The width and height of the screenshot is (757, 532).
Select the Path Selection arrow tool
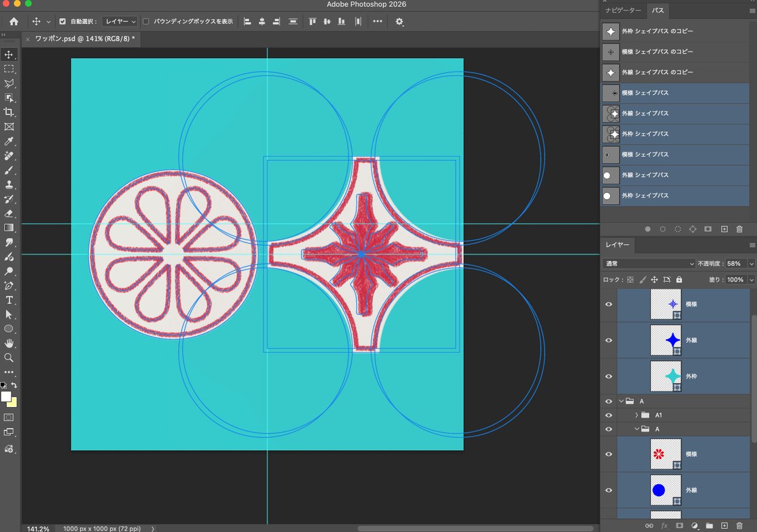pos(9,315)
